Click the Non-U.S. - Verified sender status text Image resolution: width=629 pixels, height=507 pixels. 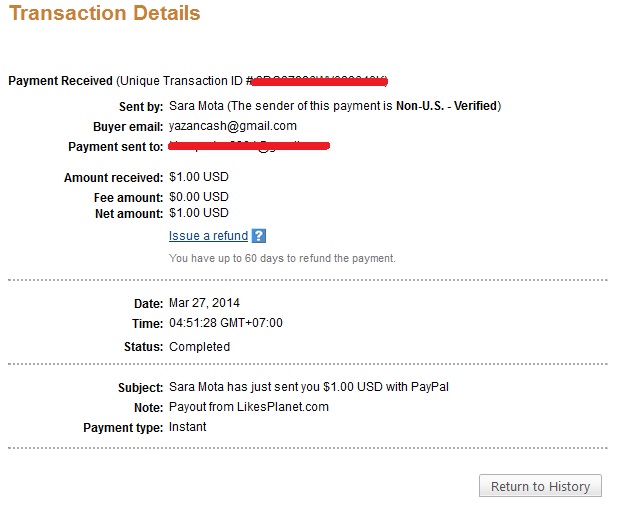pyautogui.click(x=448, y=106)
